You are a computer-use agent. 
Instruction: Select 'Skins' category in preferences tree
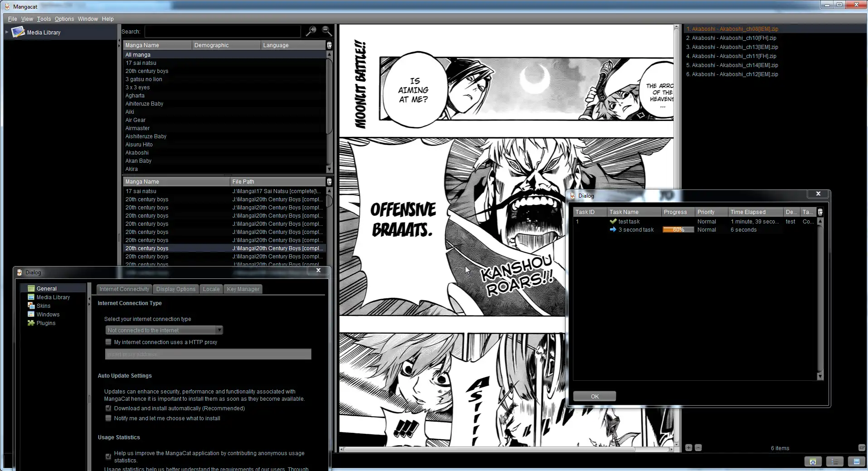(x=44, y=306)
